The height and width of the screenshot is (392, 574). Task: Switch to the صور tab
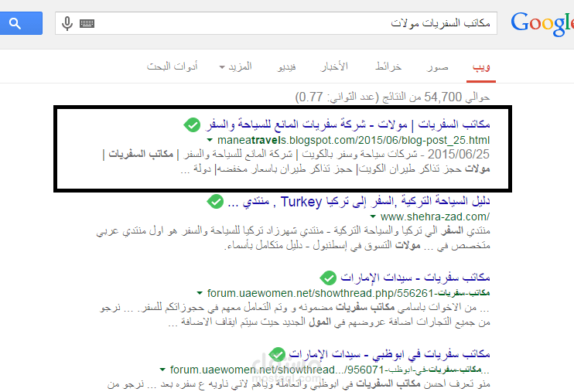pyautogui.click(x=437, y=67)
